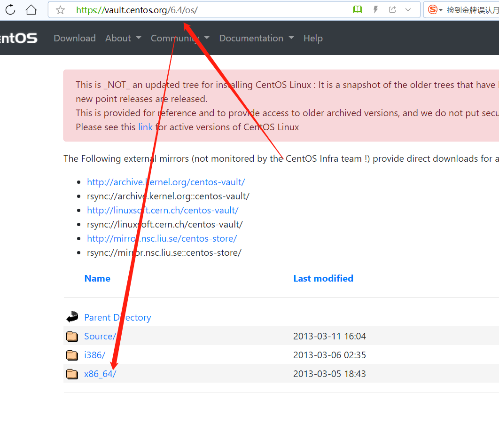Select rsync://mirror.nsc.liu.se::centos-store/ text

(164, 252)
